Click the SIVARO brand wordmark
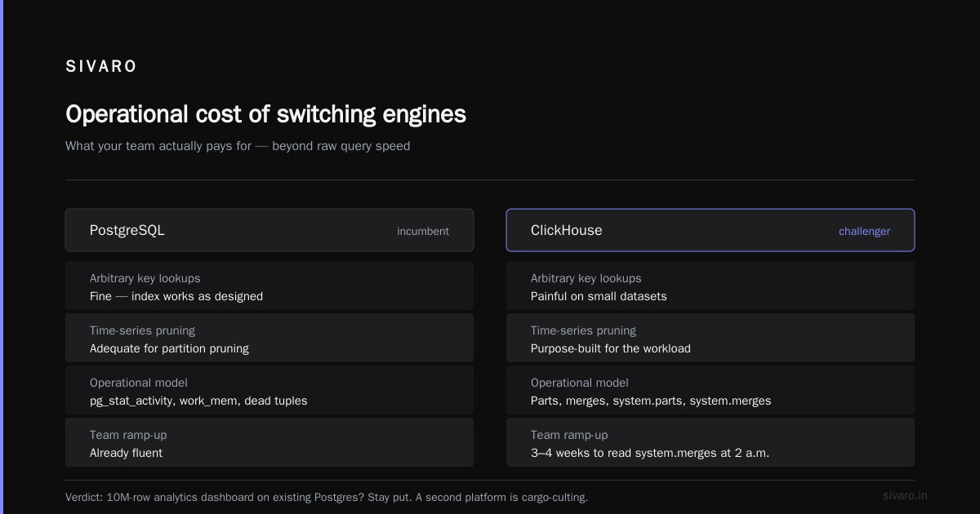The image size is (980, 514). click(x=101, y=66)
